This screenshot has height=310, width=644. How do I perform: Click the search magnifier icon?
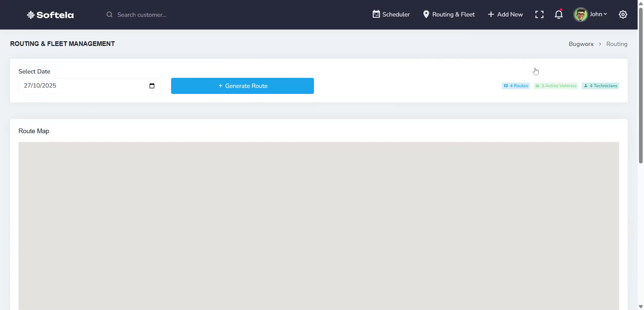(109, 14)
